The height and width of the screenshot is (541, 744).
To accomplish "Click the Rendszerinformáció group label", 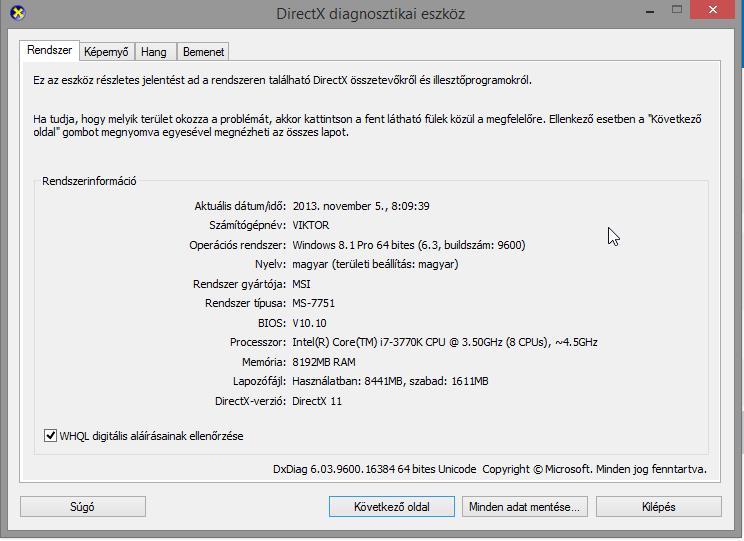I will coord(89,181).
